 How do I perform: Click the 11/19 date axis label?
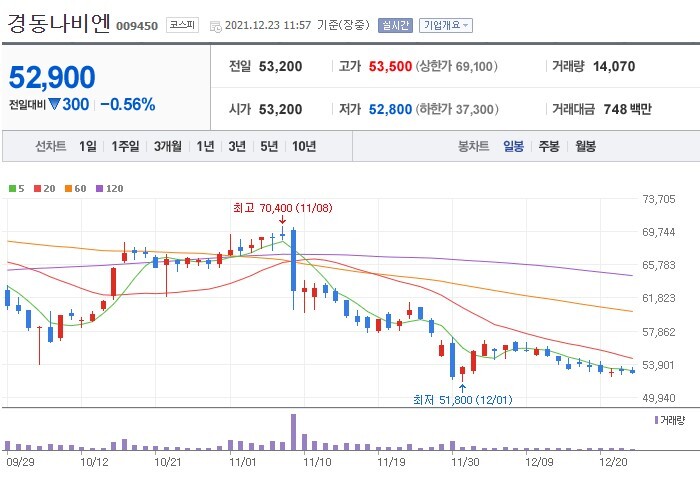pos(391,462)
